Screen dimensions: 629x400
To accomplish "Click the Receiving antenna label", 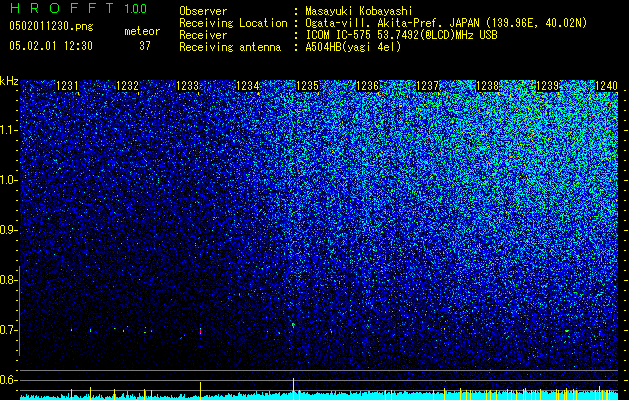I will coord(230,47).
